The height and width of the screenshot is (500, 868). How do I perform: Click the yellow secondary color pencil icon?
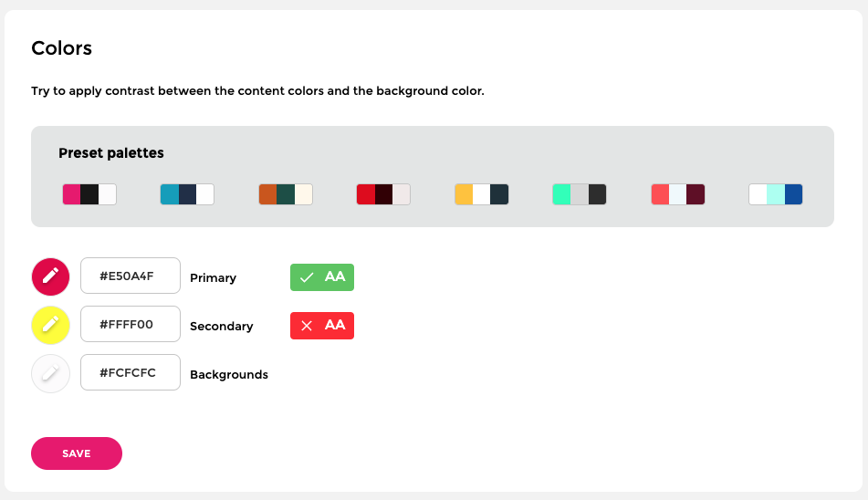click(x=51, y=324)
